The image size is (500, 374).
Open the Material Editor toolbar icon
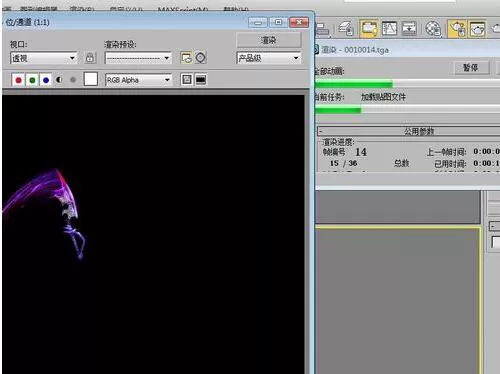(x=433, y=29)
